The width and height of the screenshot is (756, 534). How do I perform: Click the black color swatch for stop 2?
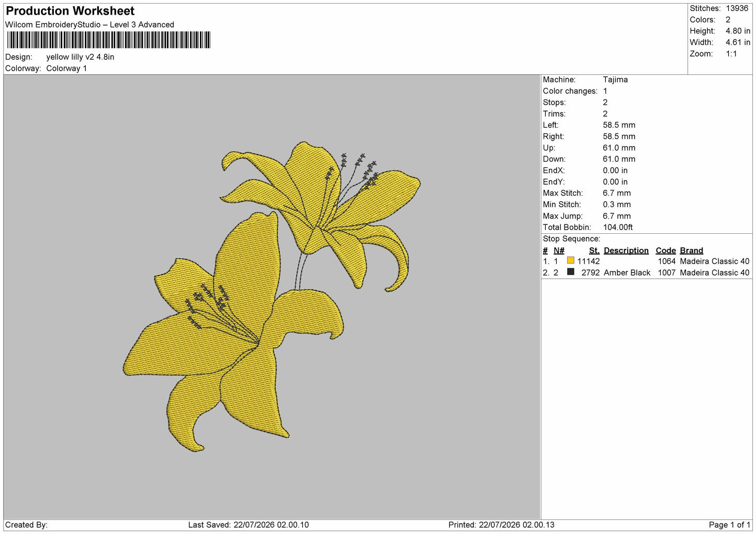click(570, 272)
